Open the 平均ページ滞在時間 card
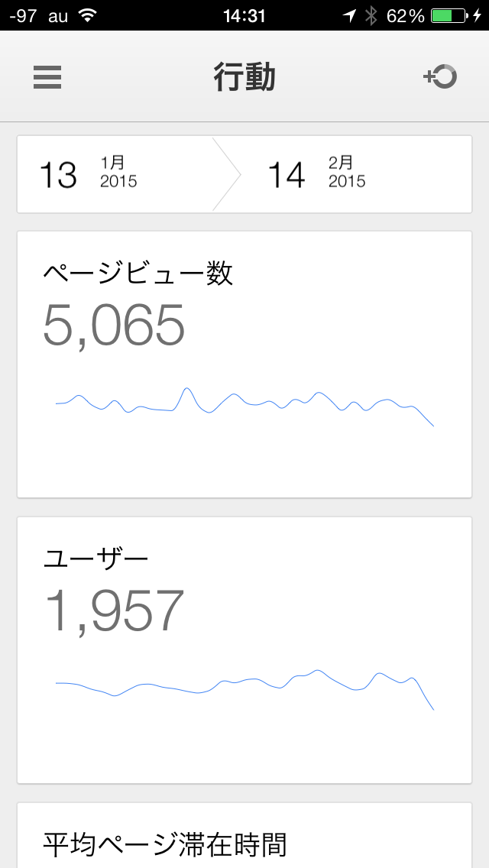The image size is (489, 868). 244,840
